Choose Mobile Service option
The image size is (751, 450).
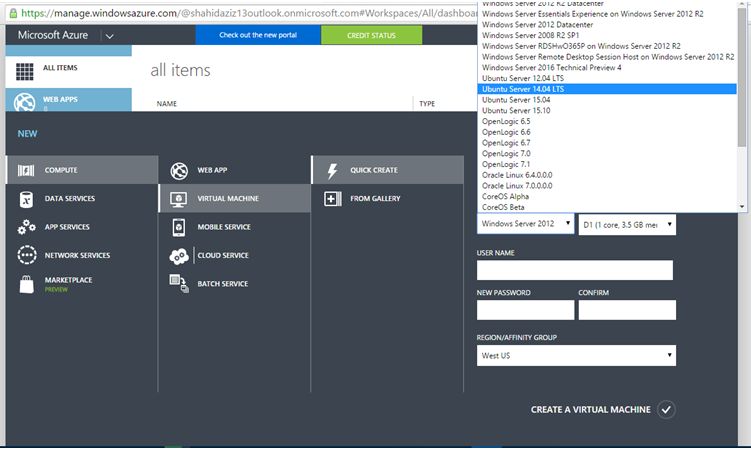[x=235, y=227]
